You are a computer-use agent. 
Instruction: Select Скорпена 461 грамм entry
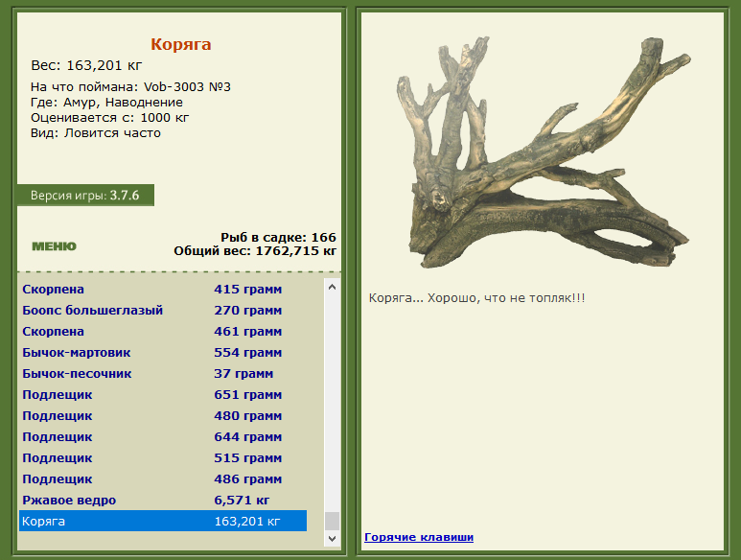(163, 331)
